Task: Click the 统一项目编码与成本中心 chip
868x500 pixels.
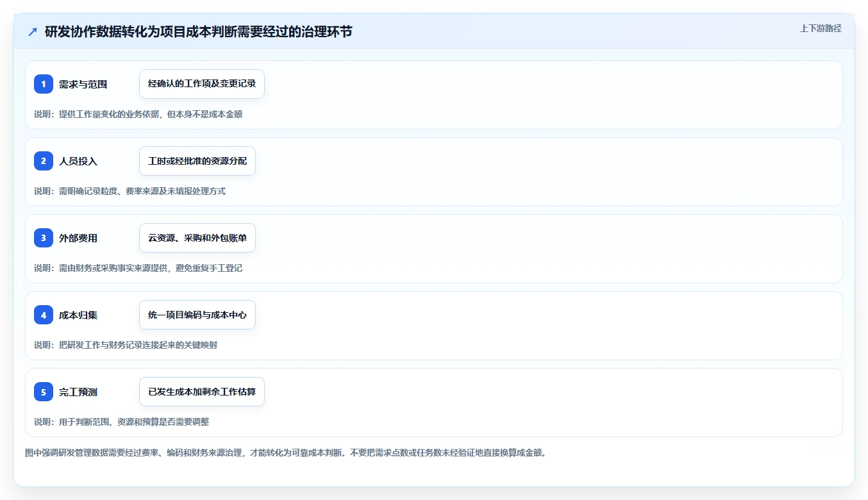Action: [197, 315]
